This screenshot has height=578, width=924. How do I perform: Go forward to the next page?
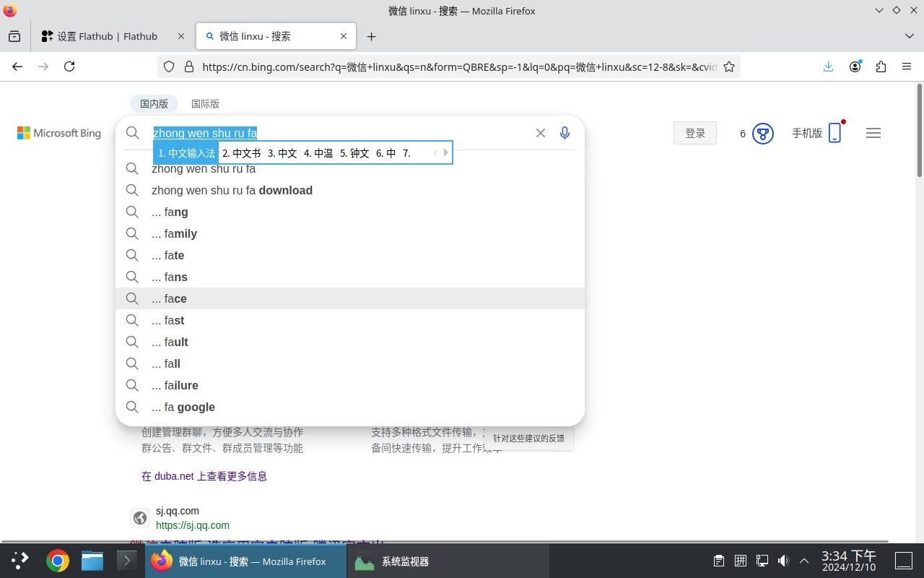[x=43, y=66]
